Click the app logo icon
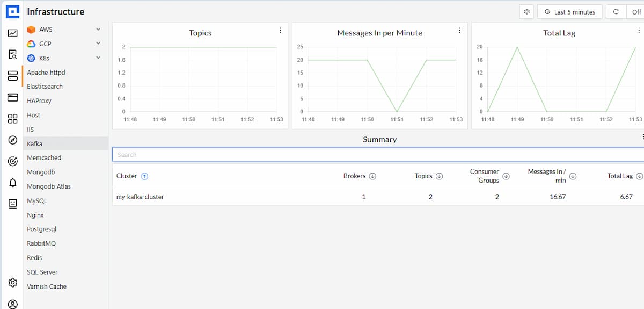The height and width of the screenshot is (309, 644). 13,11
